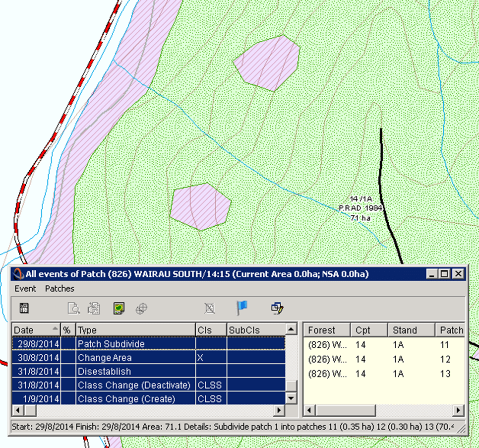
Task: Click the lower pink hatched polygon on map
Action: click(x=200, y=206)
